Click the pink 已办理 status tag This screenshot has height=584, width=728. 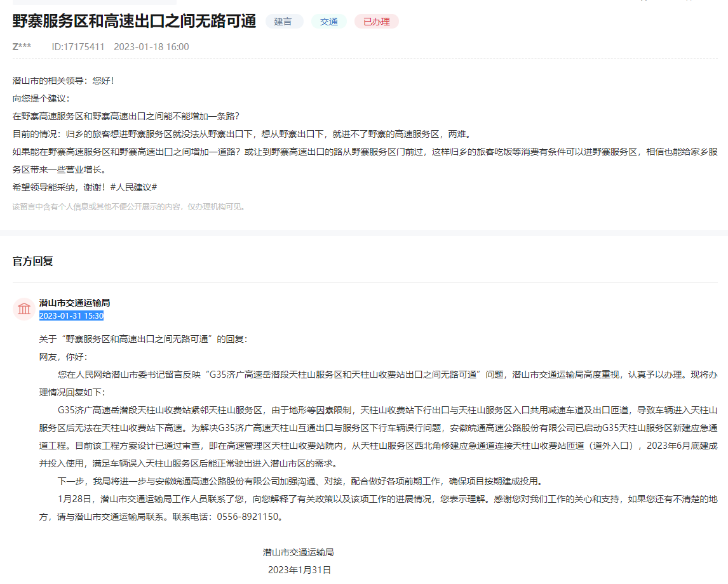point(376,22)
